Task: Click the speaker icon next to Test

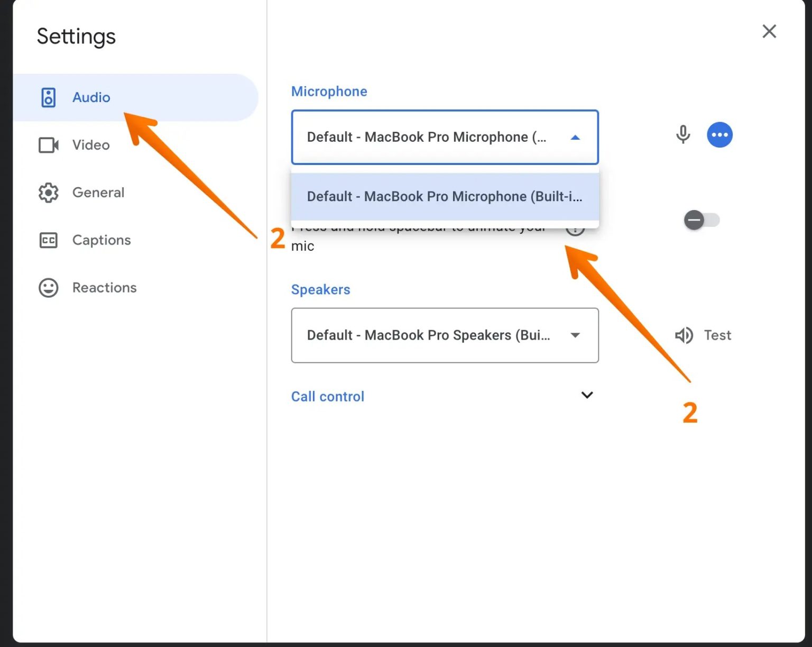Action: pos(684,335)
